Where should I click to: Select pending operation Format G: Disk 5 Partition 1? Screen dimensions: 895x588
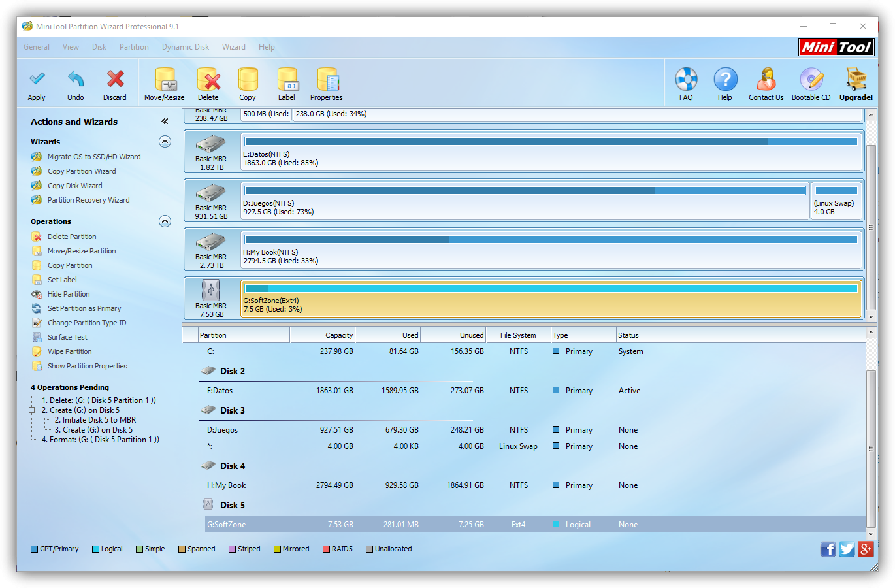[x=101, y=440]
